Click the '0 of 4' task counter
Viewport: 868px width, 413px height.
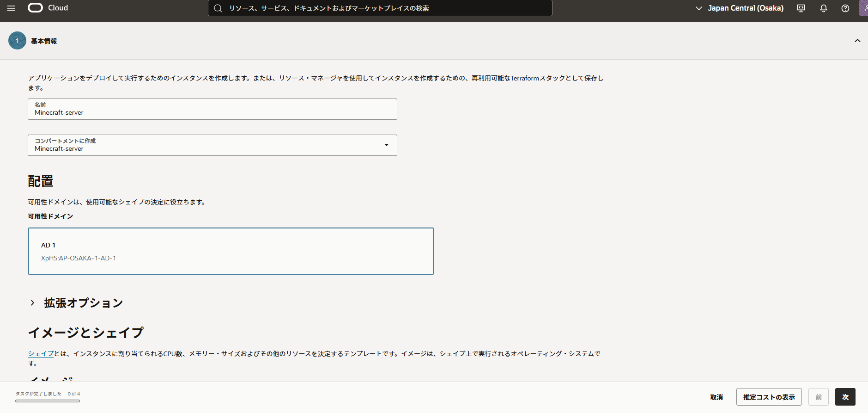pos(74,394)
